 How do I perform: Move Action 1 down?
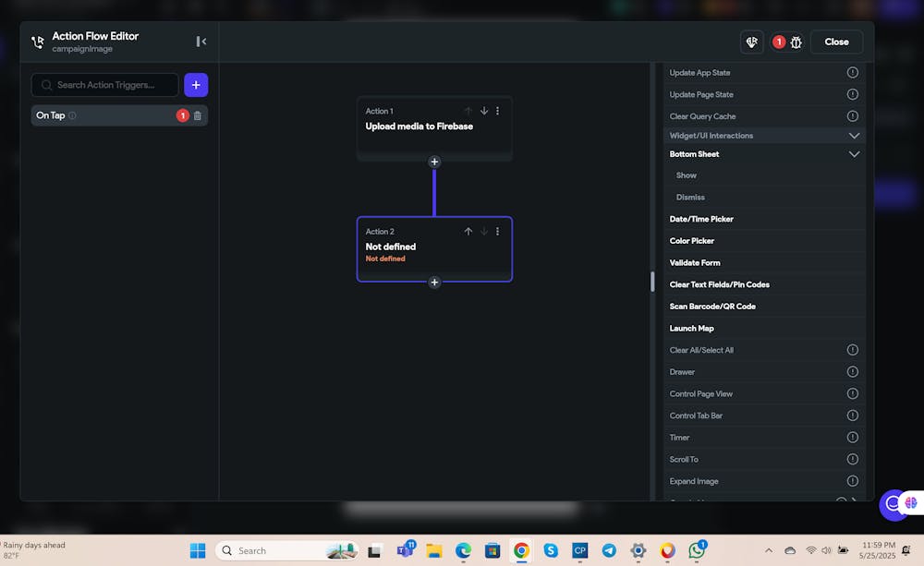point(484,111)
